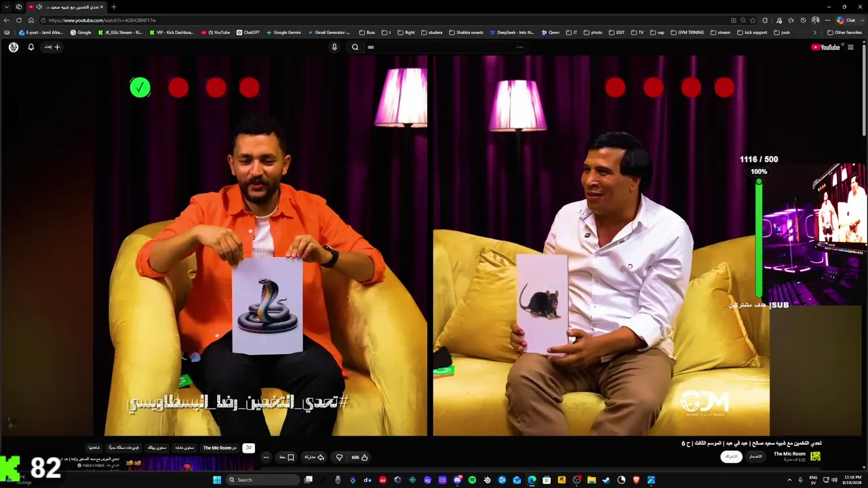
Task: Open Copilot Chat button
Action: coord(846,20)
